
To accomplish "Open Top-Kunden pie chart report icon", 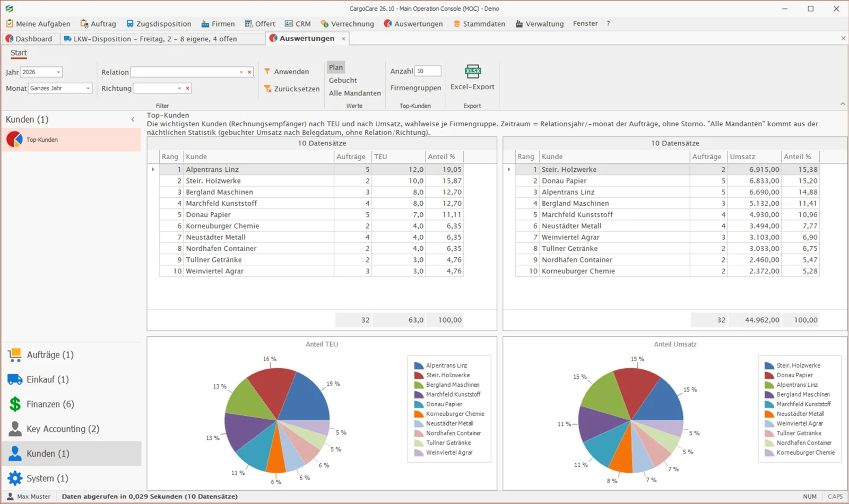I will pos(14,140).
